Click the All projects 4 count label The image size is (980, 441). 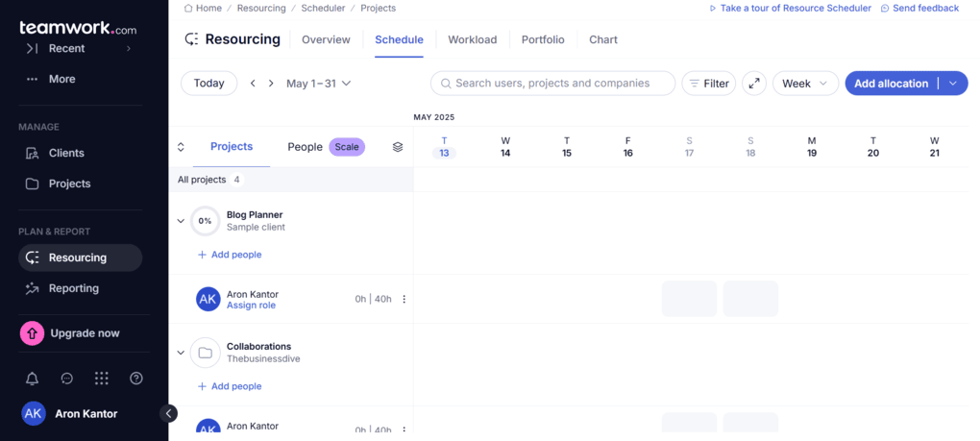(209, 180)
